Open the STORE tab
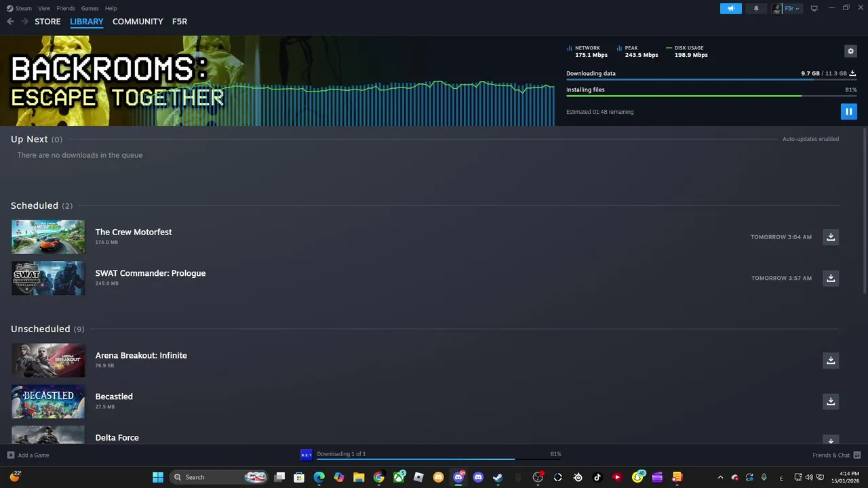 click(47, 22)
